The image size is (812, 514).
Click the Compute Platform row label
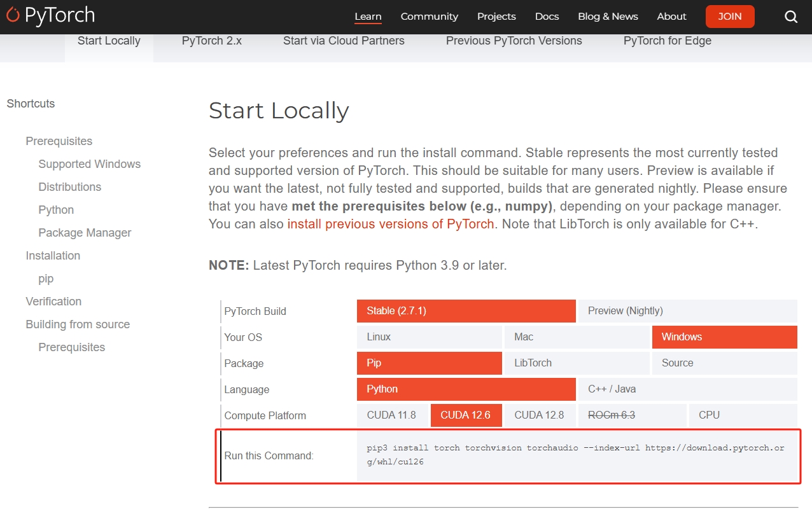[265, 416]
